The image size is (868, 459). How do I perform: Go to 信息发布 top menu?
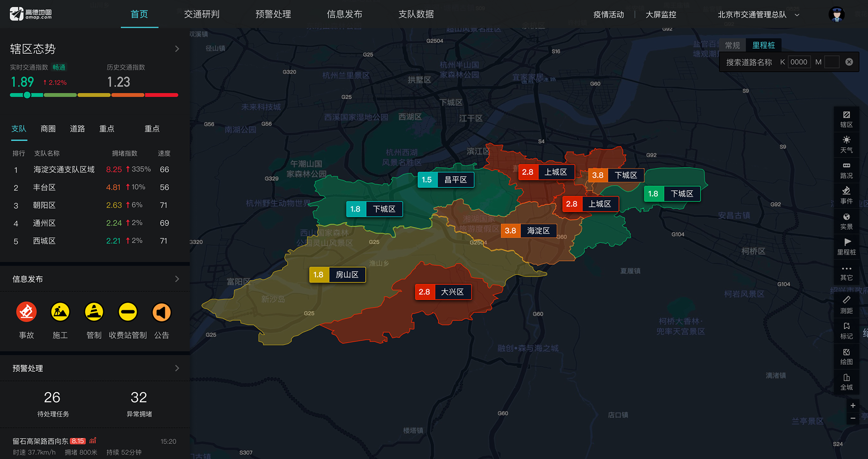(x=344, y=14)
